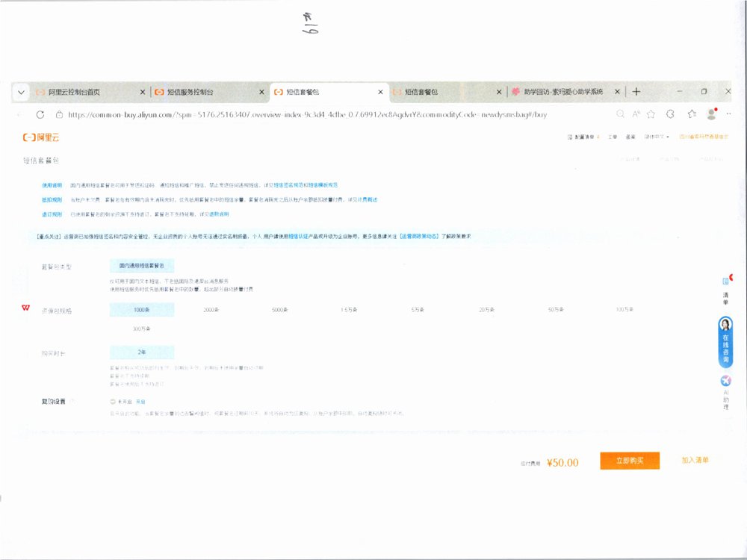The image size is (747, 560).
Task: Open the browser more-options ellipsis menu
Action: 729,114
